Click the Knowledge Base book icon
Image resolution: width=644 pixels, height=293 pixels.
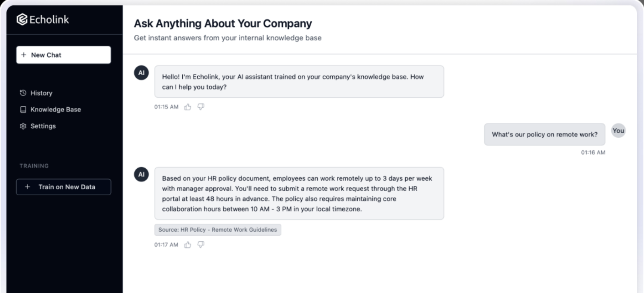[x=23, y=109]
